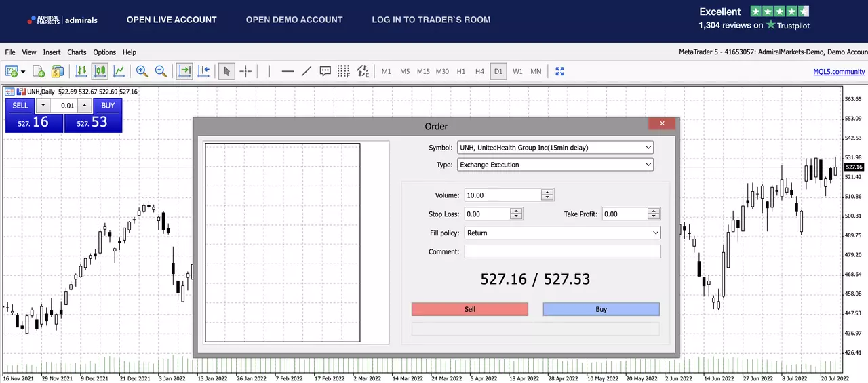This screenshot has height=383, width=868.
Task: Switch to candlestick chart display
Action: (100, 70)
